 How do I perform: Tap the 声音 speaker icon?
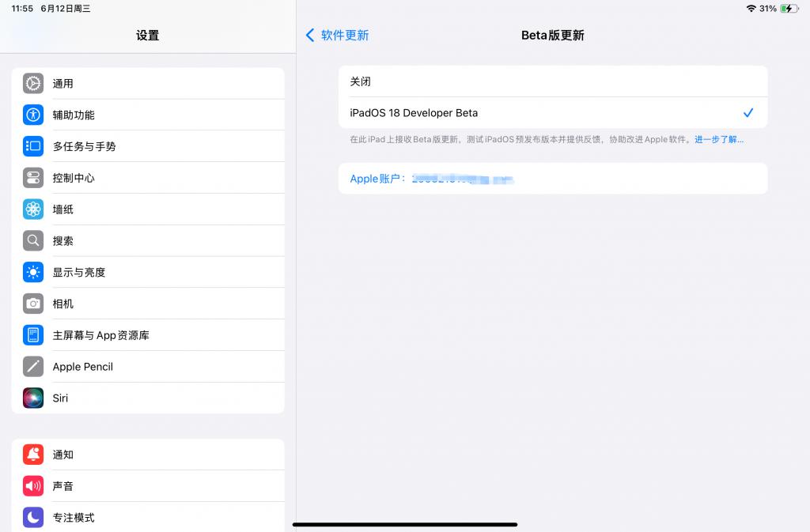[33, 486]
